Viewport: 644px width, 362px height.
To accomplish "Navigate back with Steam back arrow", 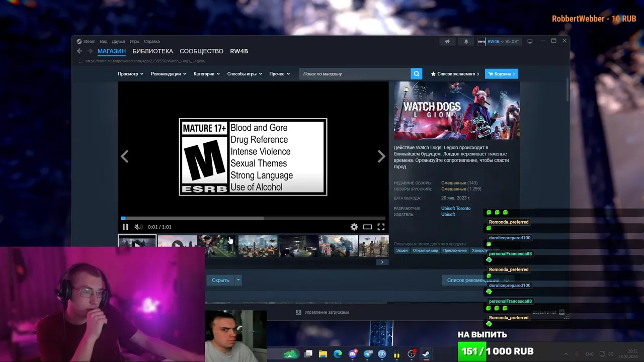I will [x=79, y=51].
